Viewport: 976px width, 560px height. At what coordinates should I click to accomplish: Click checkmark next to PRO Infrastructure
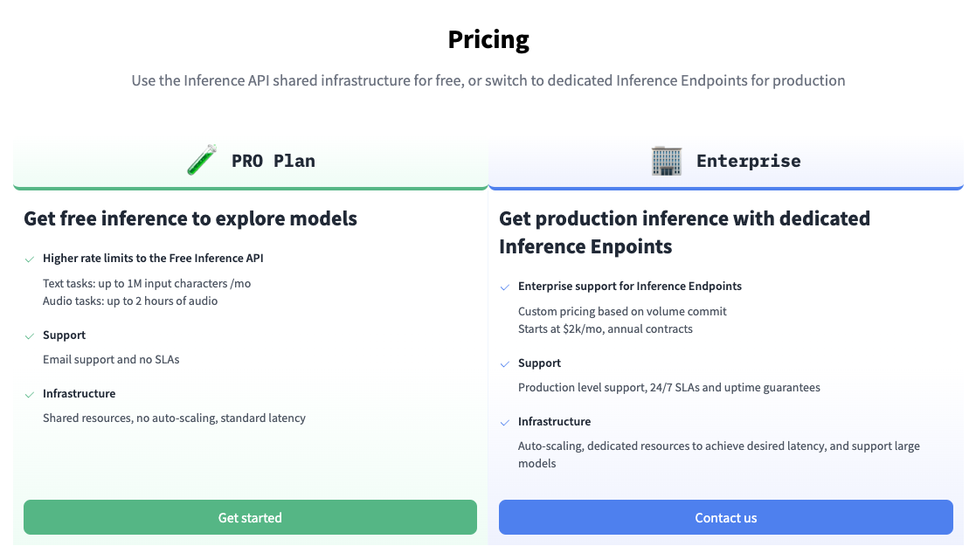click(x=31, y=394)
